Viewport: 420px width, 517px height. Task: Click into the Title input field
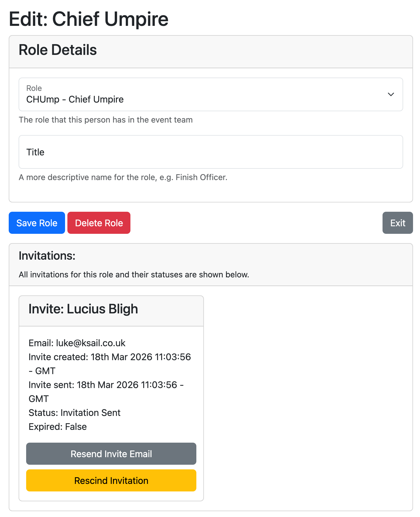point(211,152)
